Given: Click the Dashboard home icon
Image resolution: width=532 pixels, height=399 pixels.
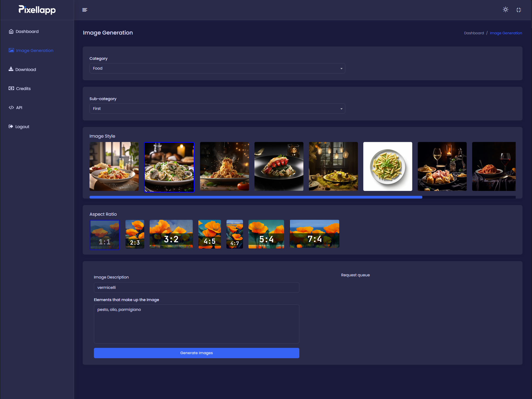Looking at the screenshot, I should pos(11,31).
